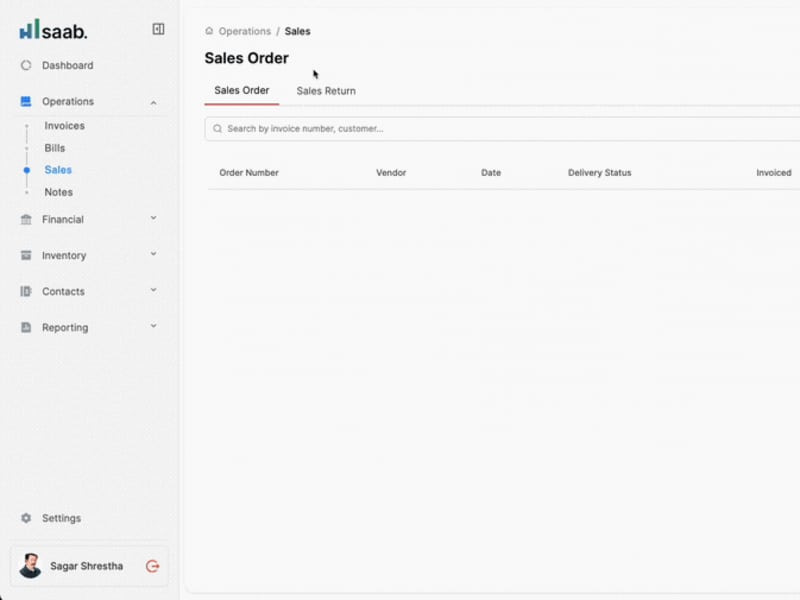Log out using the red exit icon
Image resolution: width=800 pixels, height=600 pixels.
tap(153, 566)
